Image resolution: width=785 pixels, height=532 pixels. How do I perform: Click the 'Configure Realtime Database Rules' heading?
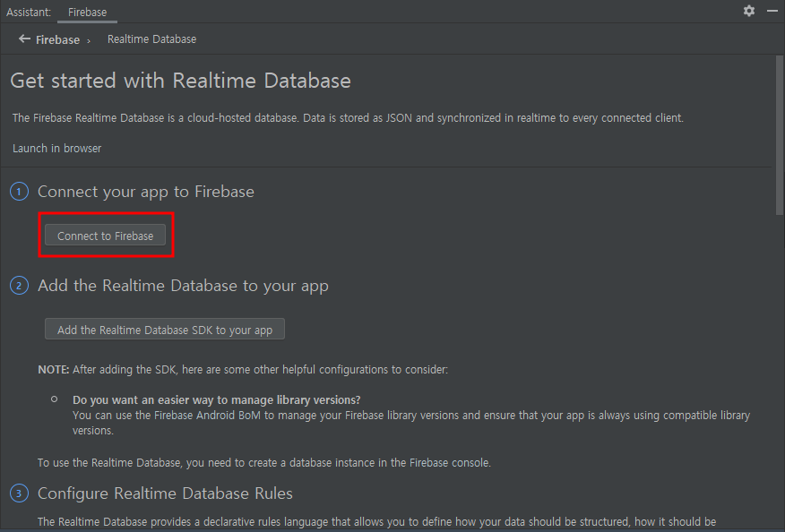coord(165,493)
